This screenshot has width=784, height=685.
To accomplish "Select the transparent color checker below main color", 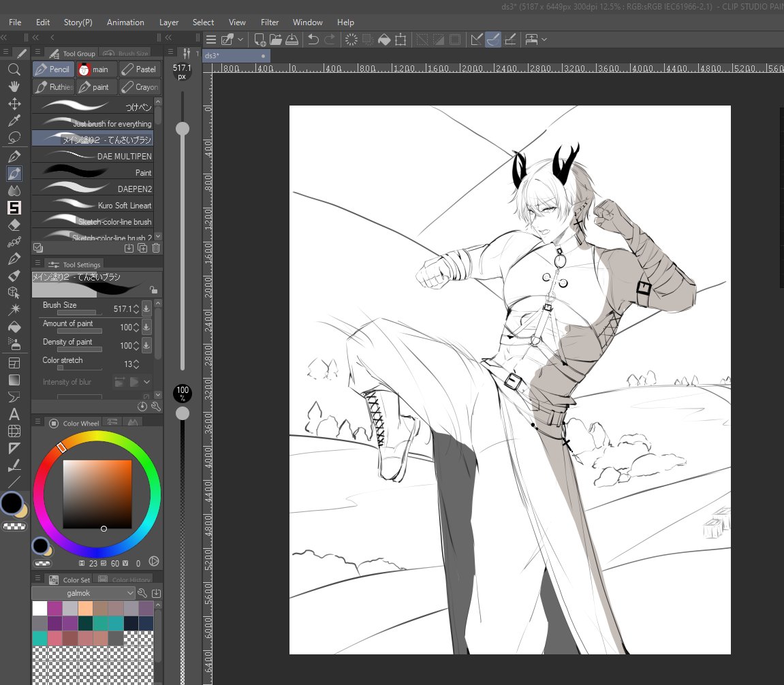I will click(14, 526).
